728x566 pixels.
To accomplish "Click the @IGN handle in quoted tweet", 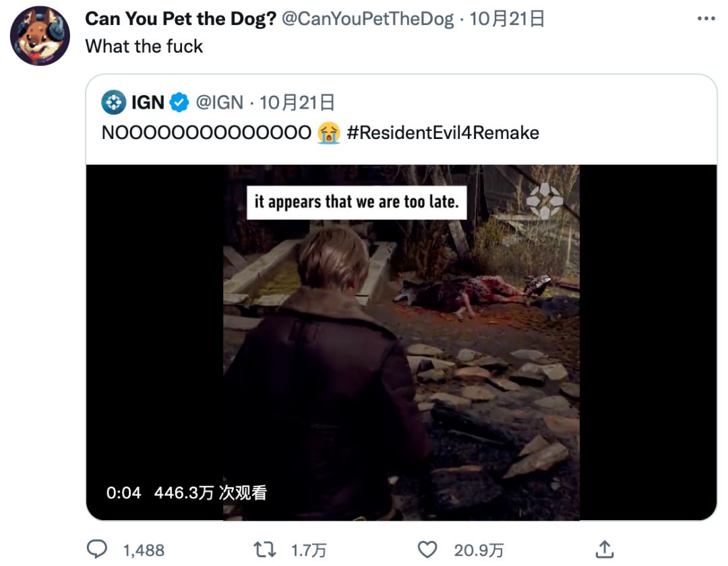I will pyautogui.click(x=220, y=103).
